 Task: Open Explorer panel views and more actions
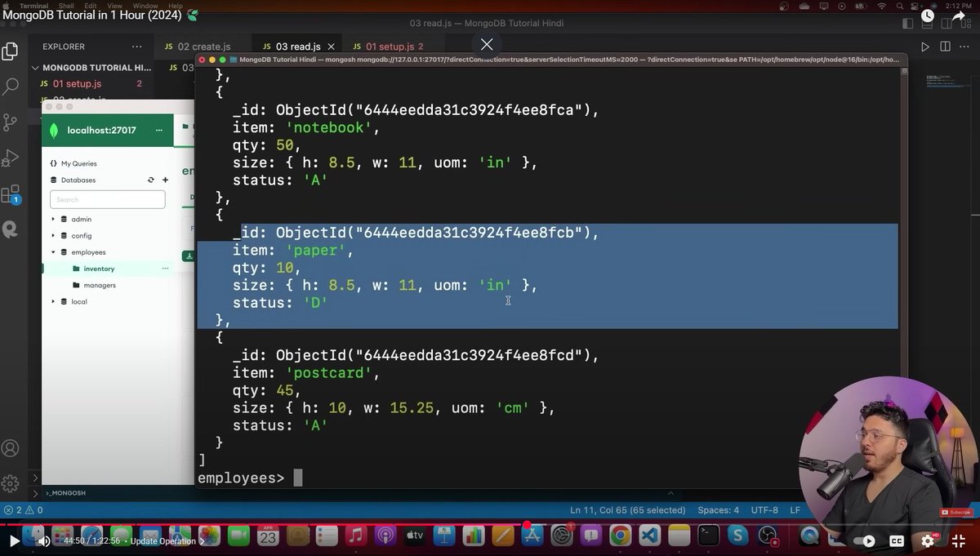[137, 47]
